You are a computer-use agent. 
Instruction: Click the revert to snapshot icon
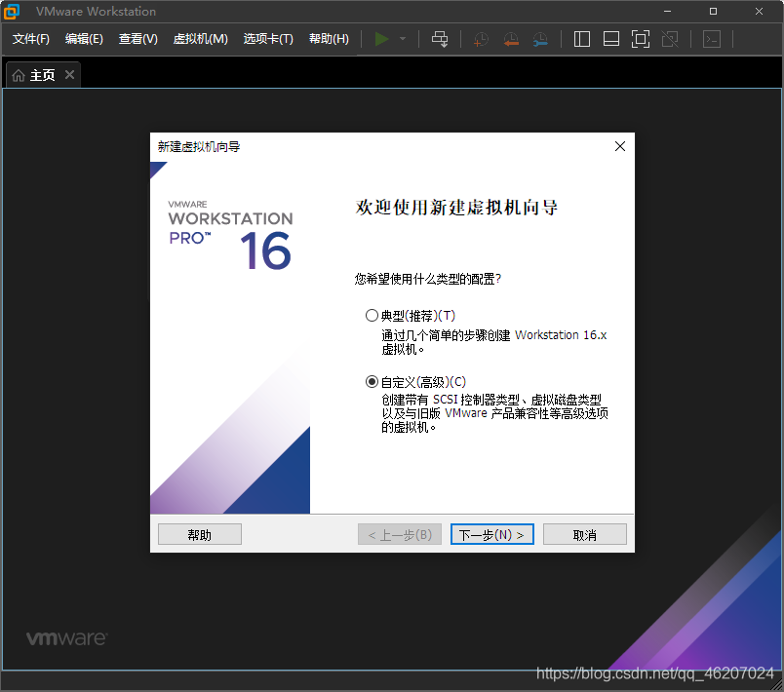click(x=511, y=39)
